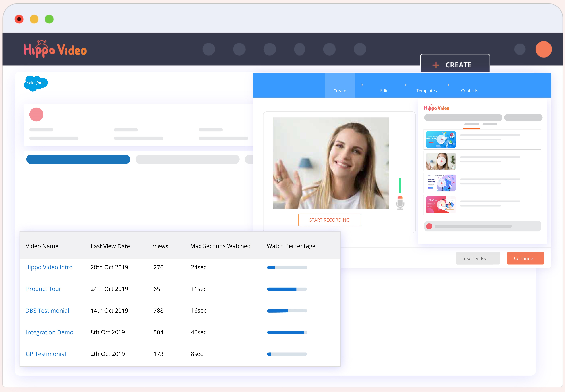The image size is (565, 392).
Task: Switch to the Edit step tab
Action: pos(383,91)
